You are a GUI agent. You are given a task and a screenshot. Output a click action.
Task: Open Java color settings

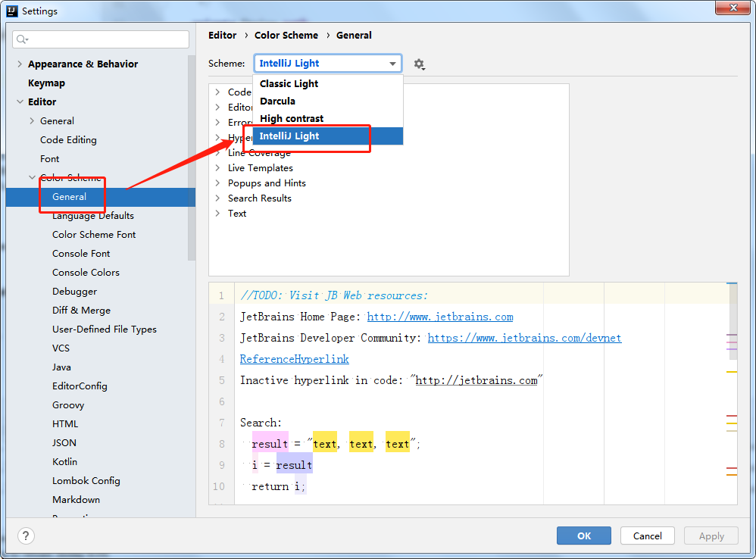(61, 367)
